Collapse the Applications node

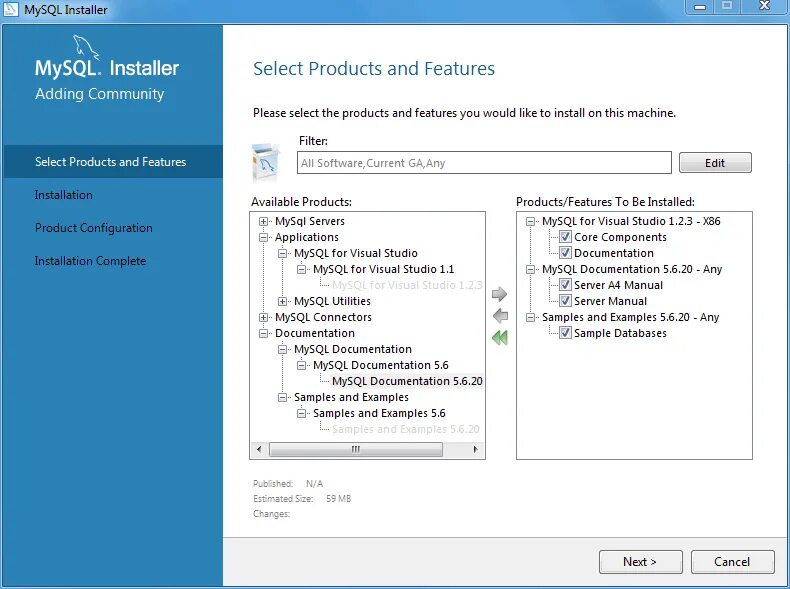(x=264, y=237)
